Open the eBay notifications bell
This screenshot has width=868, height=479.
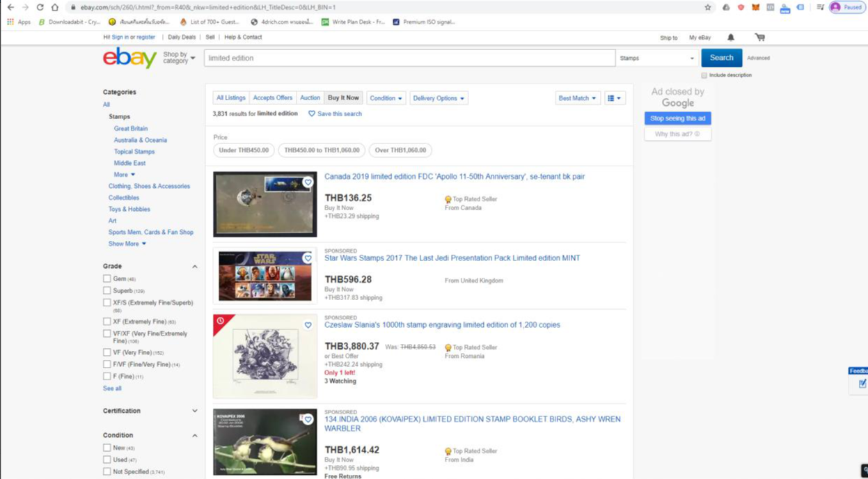point(731,37)
